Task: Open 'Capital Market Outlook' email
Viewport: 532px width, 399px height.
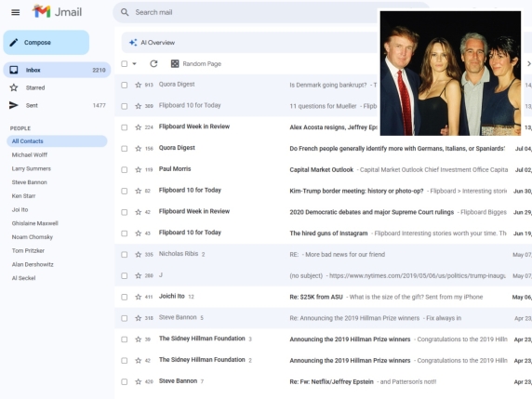Action: 323,169
